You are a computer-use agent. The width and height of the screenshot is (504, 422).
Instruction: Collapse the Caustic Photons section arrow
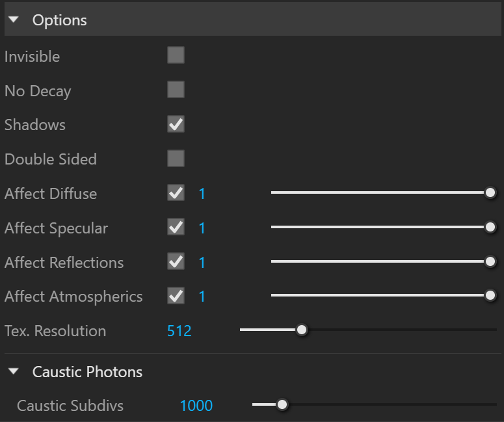(x=14, y=371)
